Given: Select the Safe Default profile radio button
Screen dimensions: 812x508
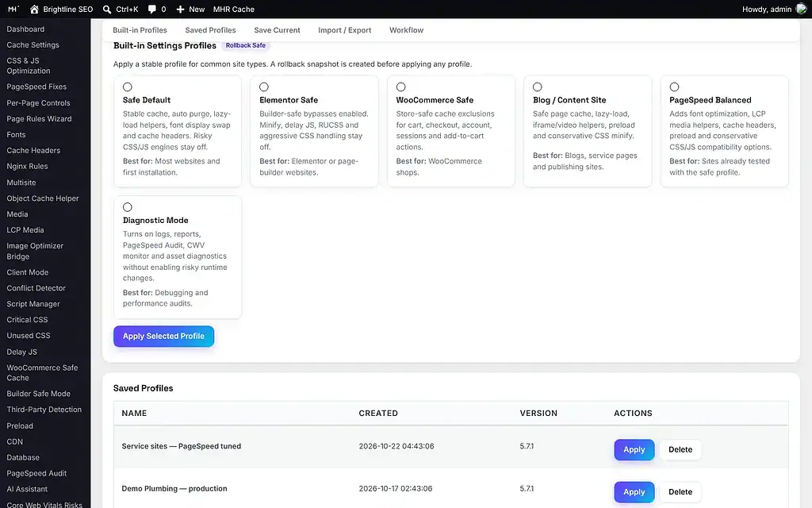Looking at the screenshot, I should 128,87.
